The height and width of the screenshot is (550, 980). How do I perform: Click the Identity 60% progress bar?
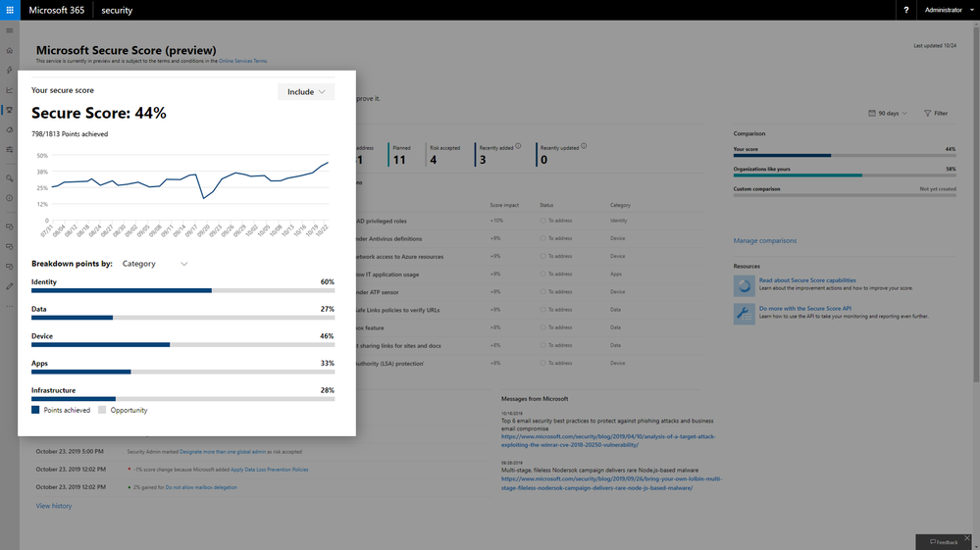[x=182, y=290]
